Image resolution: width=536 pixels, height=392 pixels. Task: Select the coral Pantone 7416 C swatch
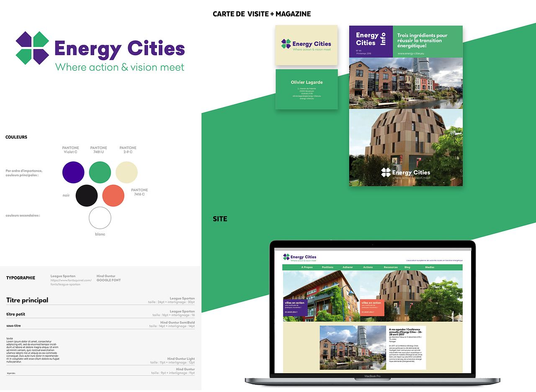[x=113, y=195]
